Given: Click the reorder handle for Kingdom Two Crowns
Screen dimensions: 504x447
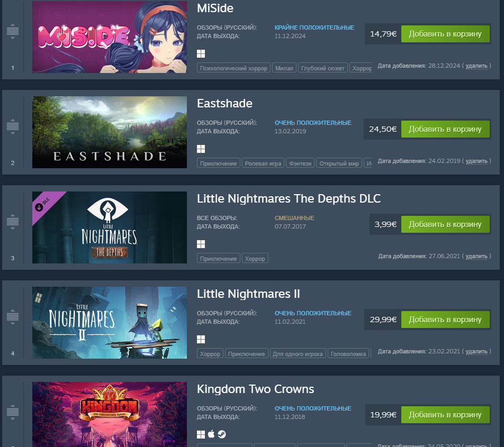Looking at the screenshot, I should coord(13,412).
